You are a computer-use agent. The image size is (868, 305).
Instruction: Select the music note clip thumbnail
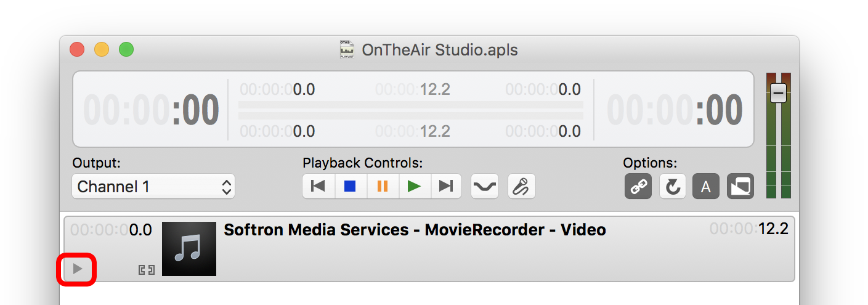pos(189,249)
